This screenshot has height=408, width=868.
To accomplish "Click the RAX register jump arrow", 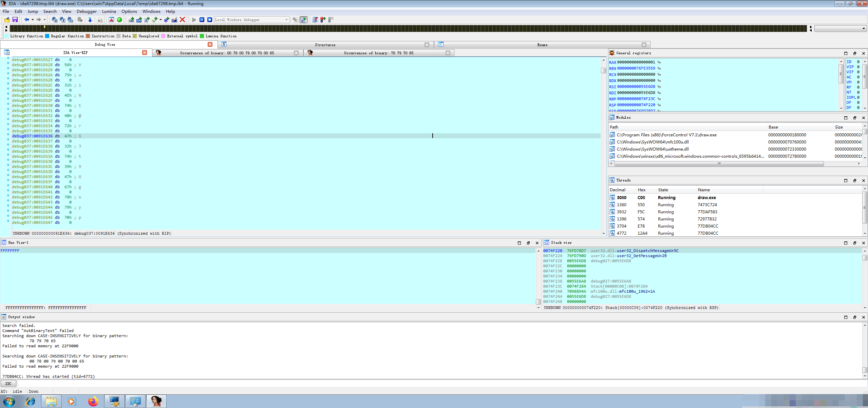I will 659,62.
